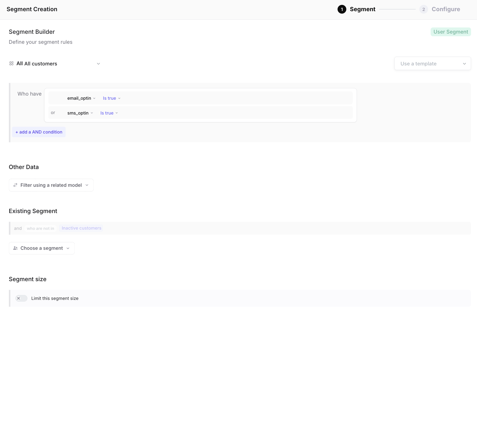Click the Inactive customers segment tag
The height and width of the screenshot is (448, 477).
(81, 228)
